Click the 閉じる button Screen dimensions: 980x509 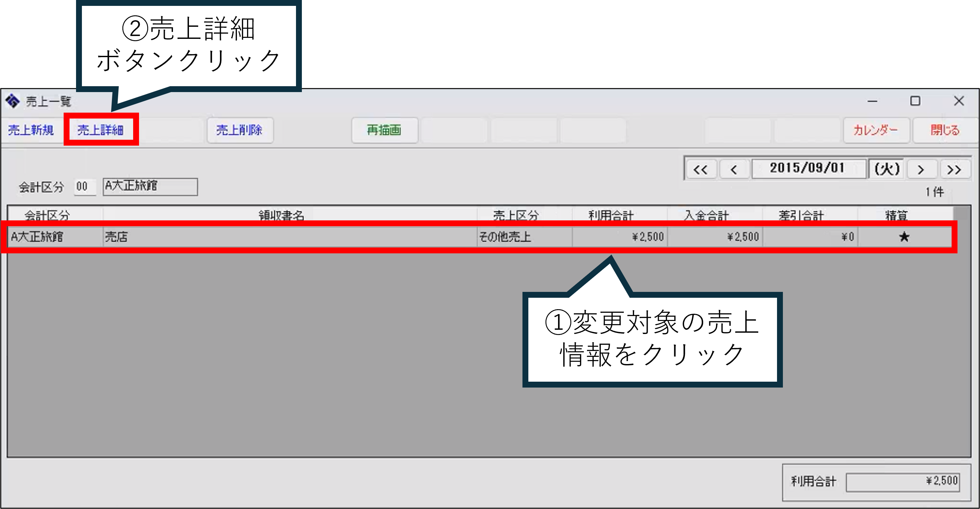pyautogui.click(x=945, y=130)
